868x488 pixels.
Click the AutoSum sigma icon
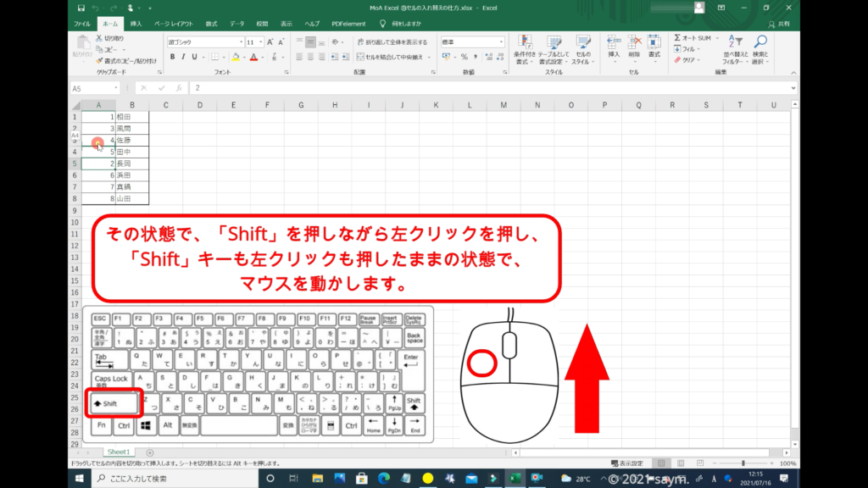[x=678, y=38]
